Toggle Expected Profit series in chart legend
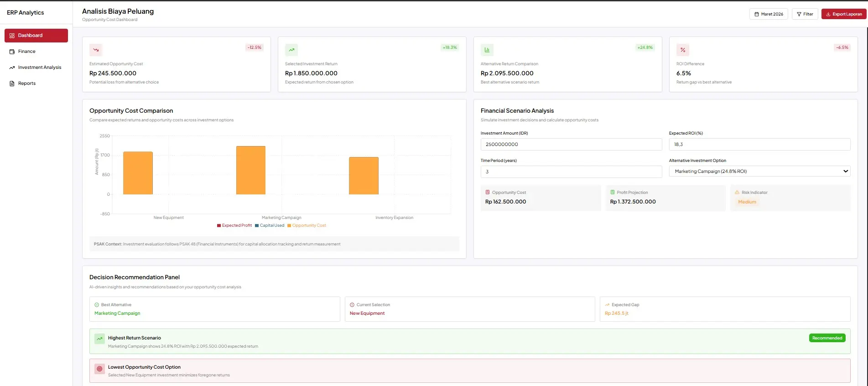868x386 pixels. pos(234,225)
